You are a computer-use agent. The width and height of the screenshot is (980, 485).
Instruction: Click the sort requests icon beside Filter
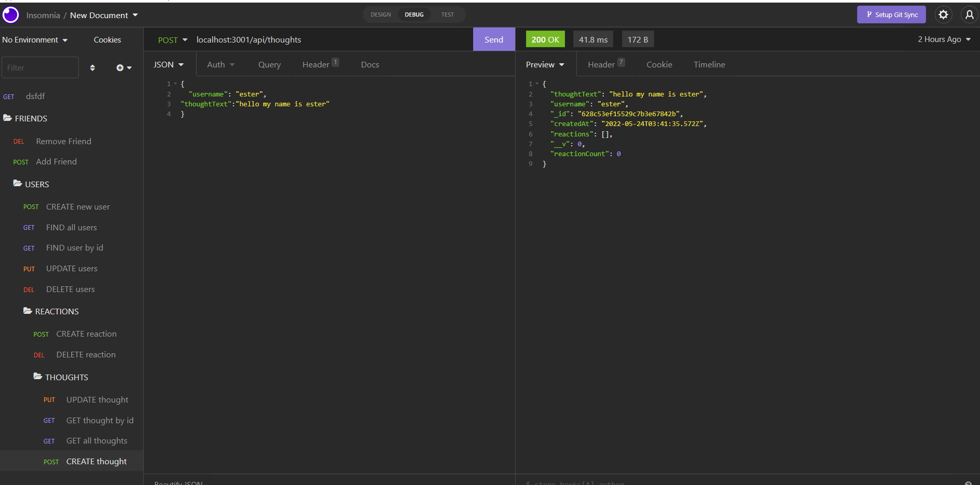pos(93,67)
